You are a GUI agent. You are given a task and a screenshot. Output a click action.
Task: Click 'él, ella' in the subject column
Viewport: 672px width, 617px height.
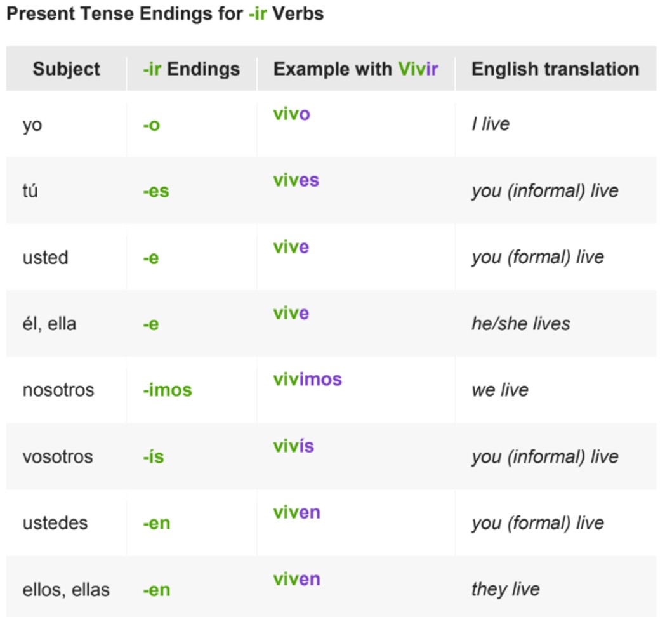[49, 324]
